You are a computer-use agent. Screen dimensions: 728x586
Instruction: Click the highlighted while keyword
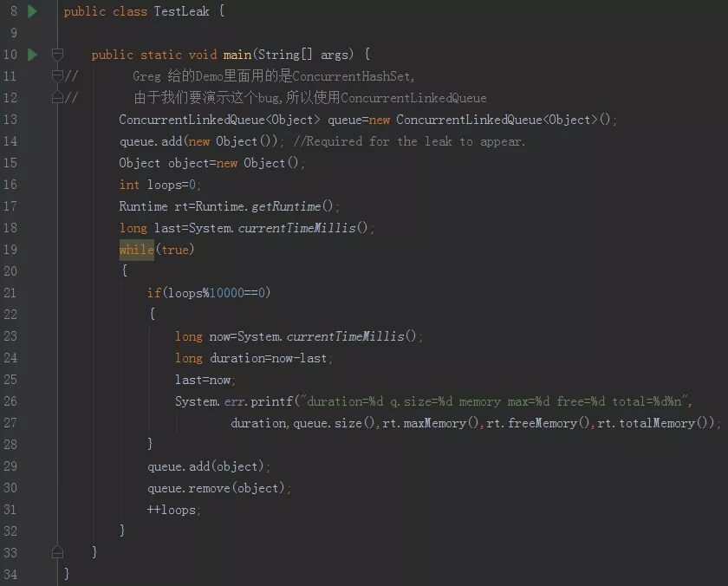point(137,250)
